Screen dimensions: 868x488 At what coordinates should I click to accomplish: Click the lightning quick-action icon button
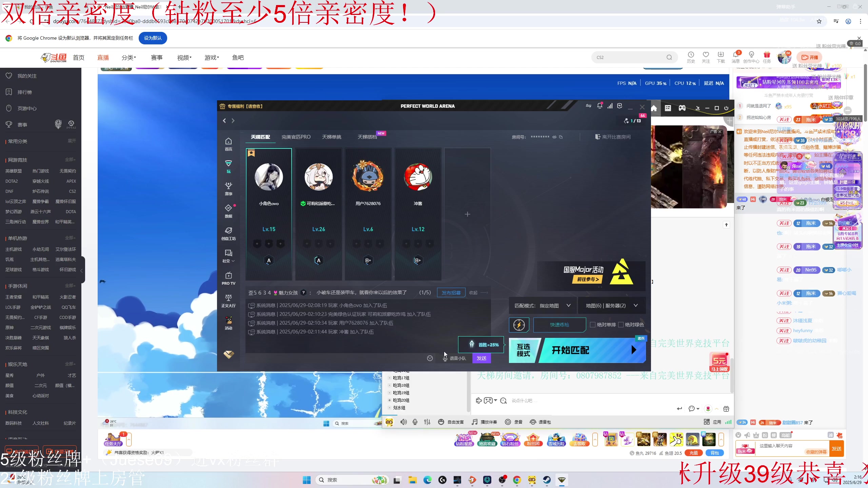(519, 325)
